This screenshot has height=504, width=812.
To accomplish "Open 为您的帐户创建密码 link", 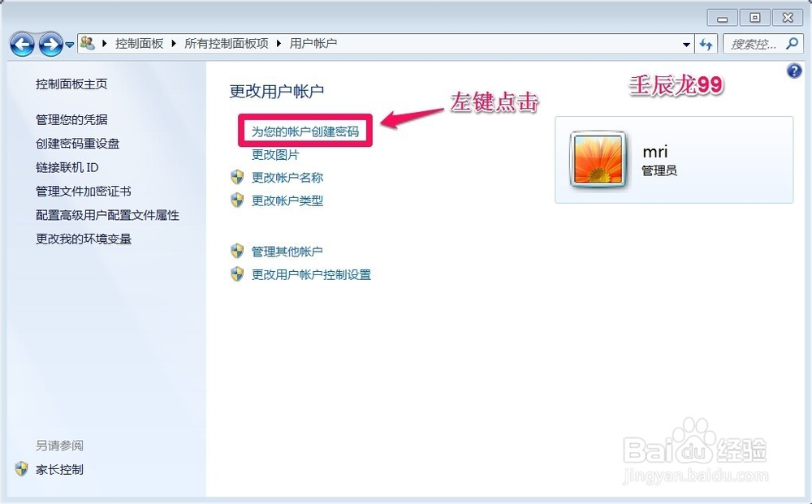I will coord(304,130).
